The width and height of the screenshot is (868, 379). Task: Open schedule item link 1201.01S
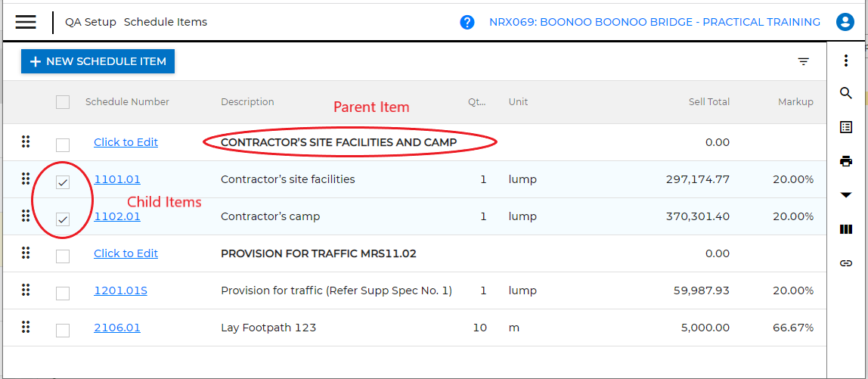120,290
